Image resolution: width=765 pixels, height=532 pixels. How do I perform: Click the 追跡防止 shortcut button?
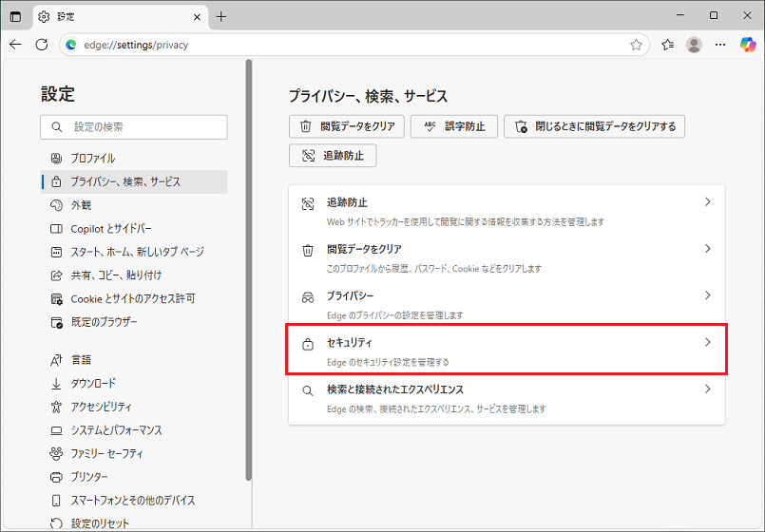[x=333, y=156]
